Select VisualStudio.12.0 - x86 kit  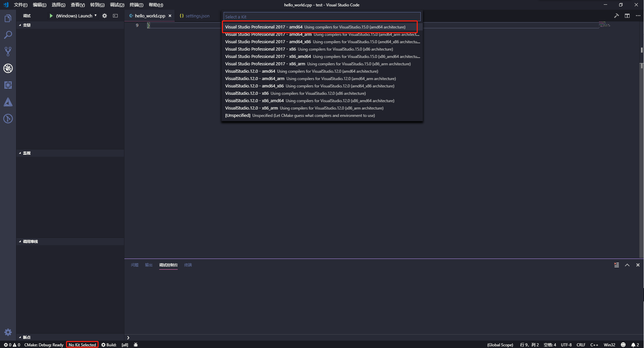click(322, 93)
